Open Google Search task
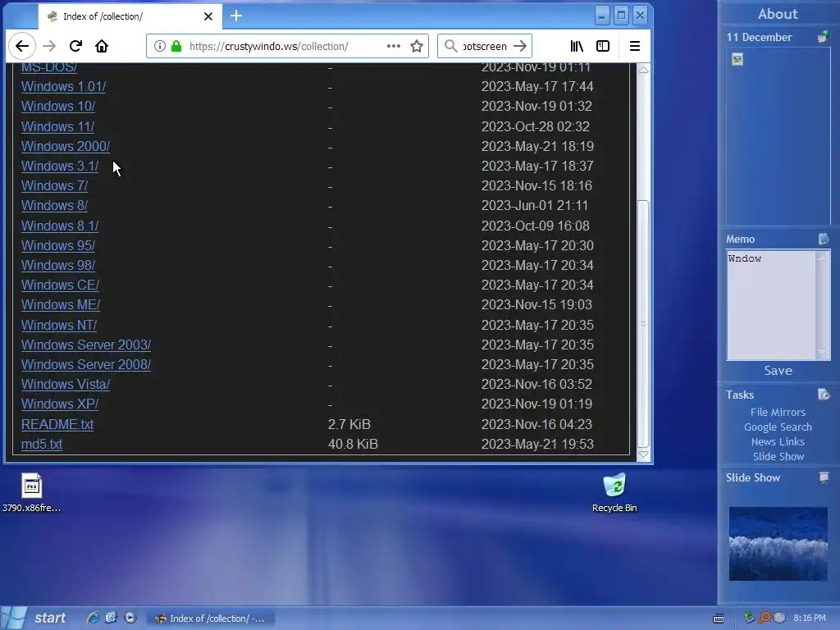840x630 pixels. click(778, 427)
